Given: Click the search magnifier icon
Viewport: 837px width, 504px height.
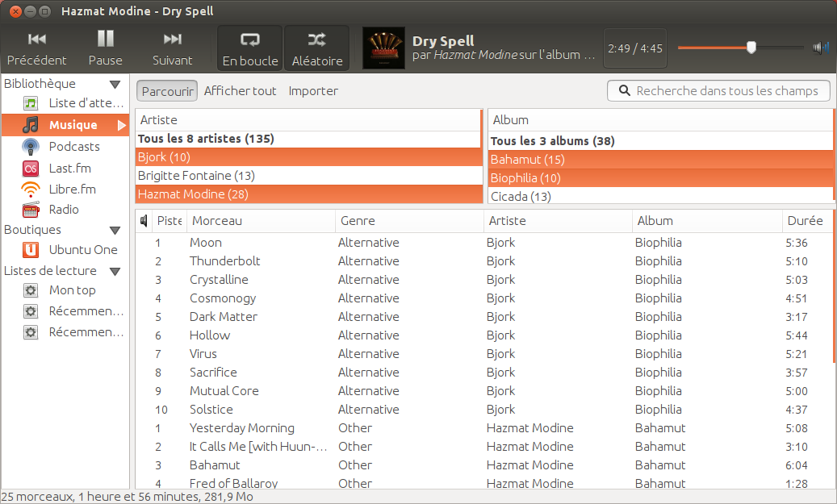Looking at the screenshot, I should point(624,90).
